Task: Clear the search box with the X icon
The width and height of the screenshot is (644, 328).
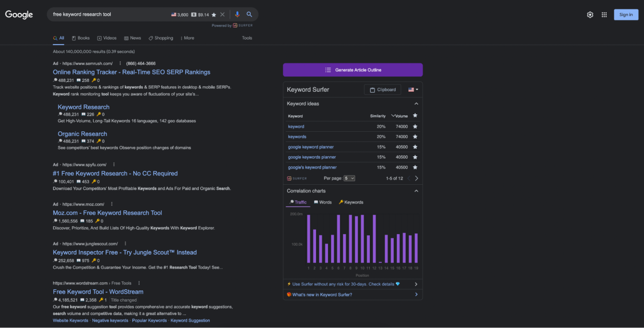Action: point(223,15)
